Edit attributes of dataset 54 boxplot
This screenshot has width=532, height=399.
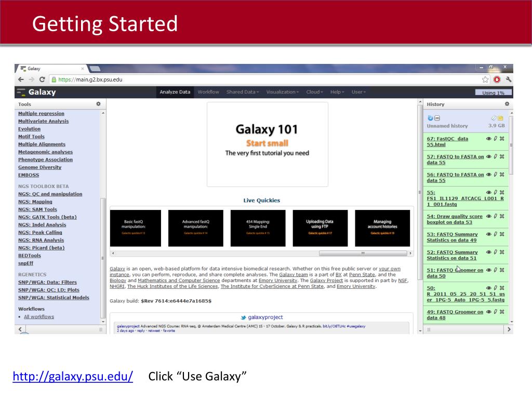pos(495,216)
